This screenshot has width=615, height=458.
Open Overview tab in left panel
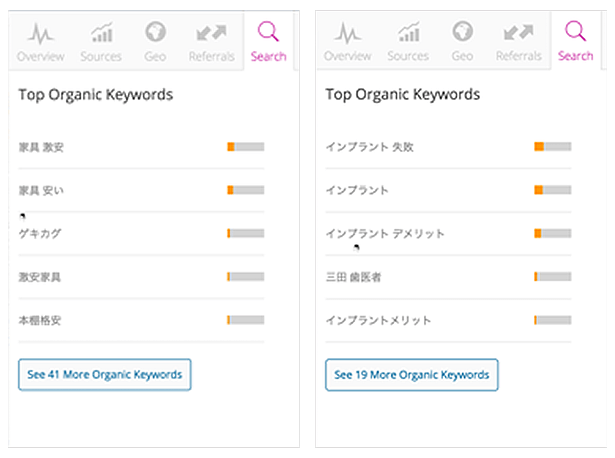coord(39,42)
